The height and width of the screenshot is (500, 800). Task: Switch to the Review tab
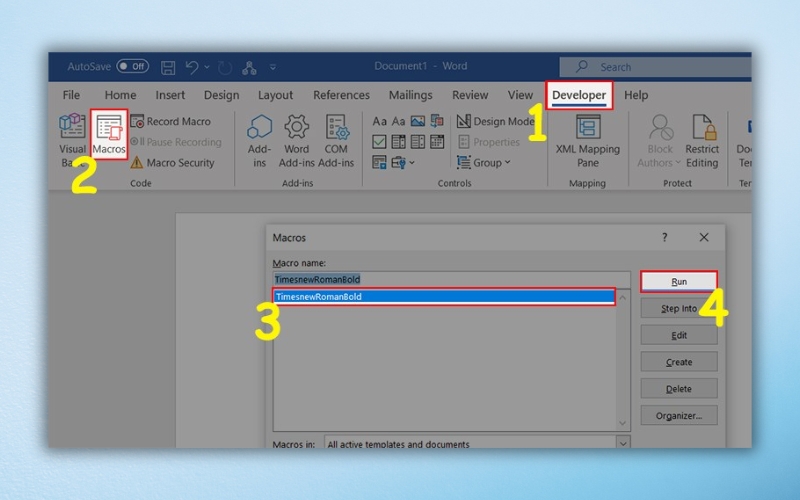[470, 95]
